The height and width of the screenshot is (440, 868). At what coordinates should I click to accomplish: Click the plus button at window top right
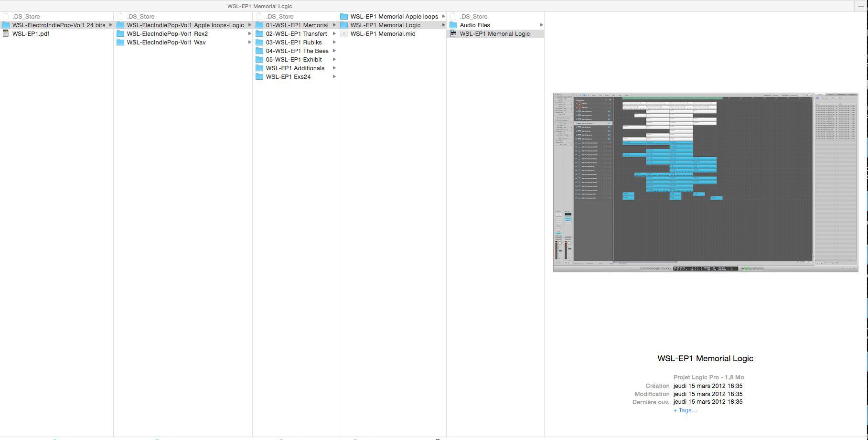coord(861,6)
